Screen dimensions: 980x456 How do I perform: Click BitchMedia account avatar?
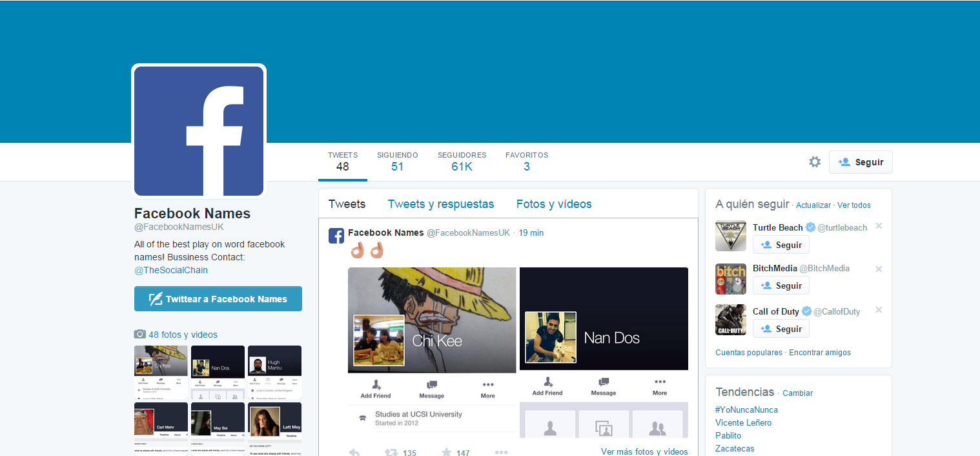click(x=731, y=278)
